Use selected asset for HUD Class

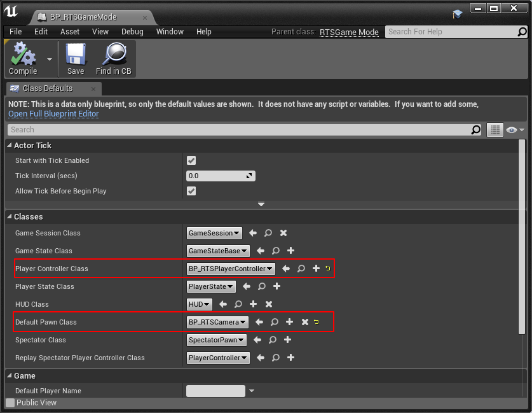click(x=223, y=304)
